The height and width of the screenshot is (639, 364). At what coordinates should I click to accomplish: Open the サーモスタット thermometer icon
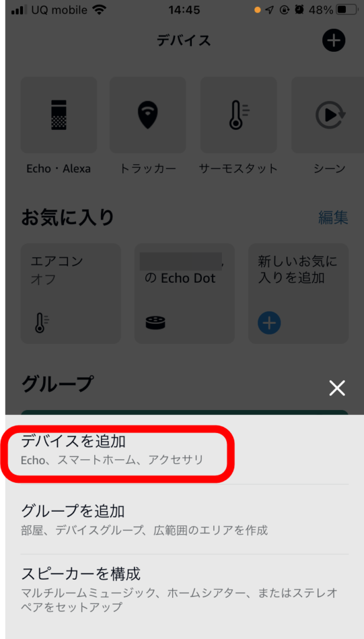click(239, 115)
